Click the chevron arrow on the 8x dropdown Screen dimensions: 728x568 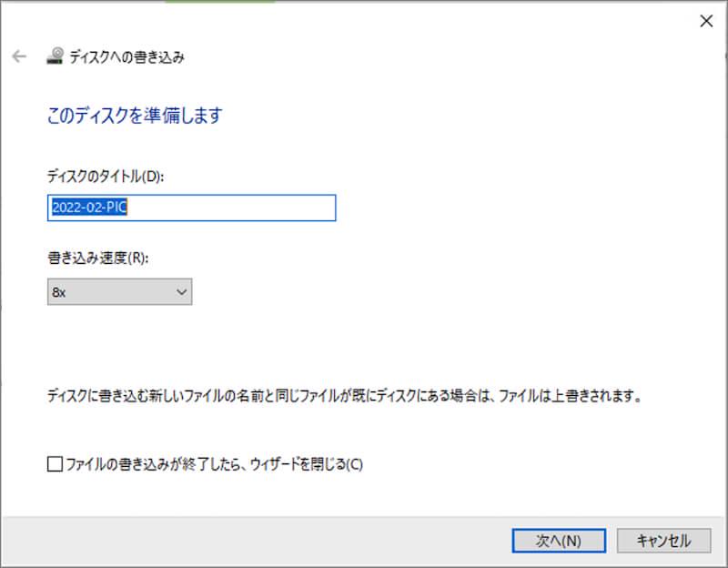tap(181, 292)
